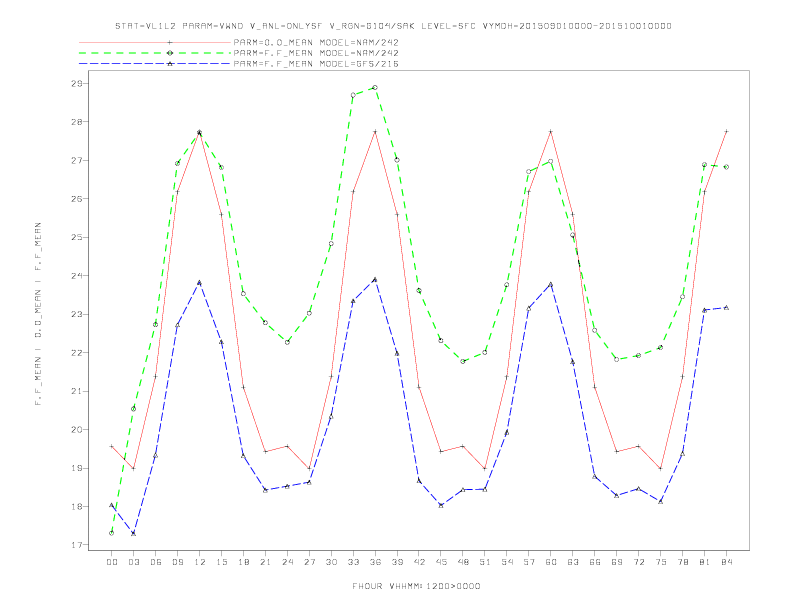Click x-axis forecast hour label 18

pyautogui.click(x=243, y=562)
